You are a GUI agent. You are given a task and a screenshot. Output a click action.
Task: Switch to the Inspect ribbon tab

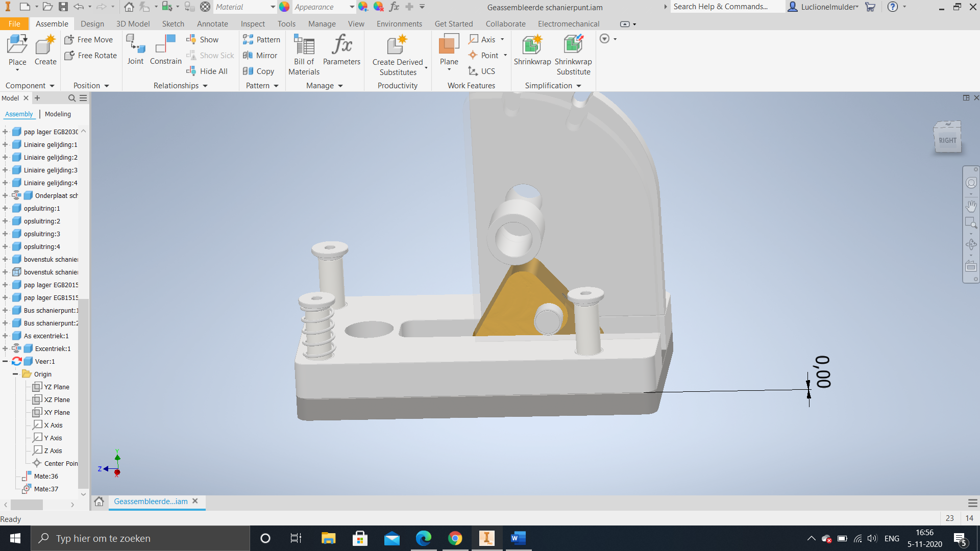click(x=253, y=24)
